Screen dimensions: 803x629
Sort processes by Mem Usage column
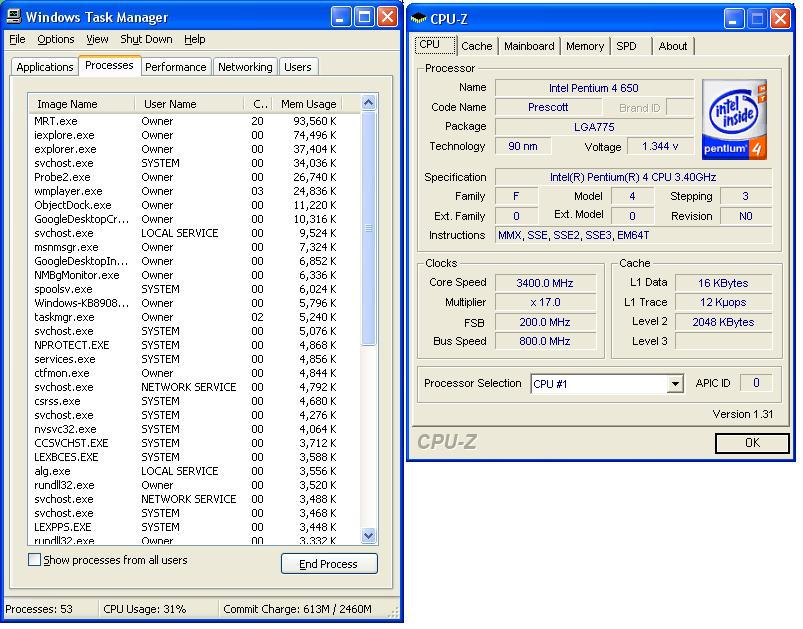[x=308, y=104]
